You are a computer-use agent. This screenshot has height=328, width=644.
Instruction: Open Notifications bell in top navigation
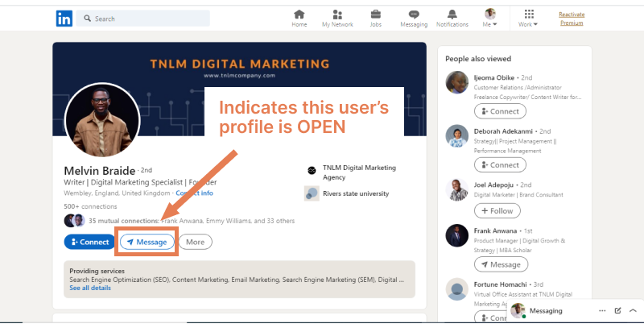(x=452, y=19)
